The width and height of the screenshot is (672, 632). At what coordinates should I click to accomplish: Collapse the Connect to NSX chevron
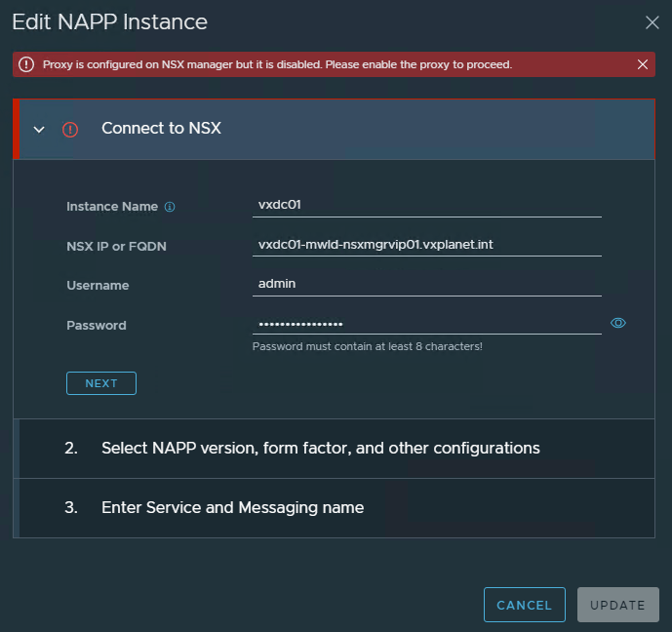click(39, 129)
